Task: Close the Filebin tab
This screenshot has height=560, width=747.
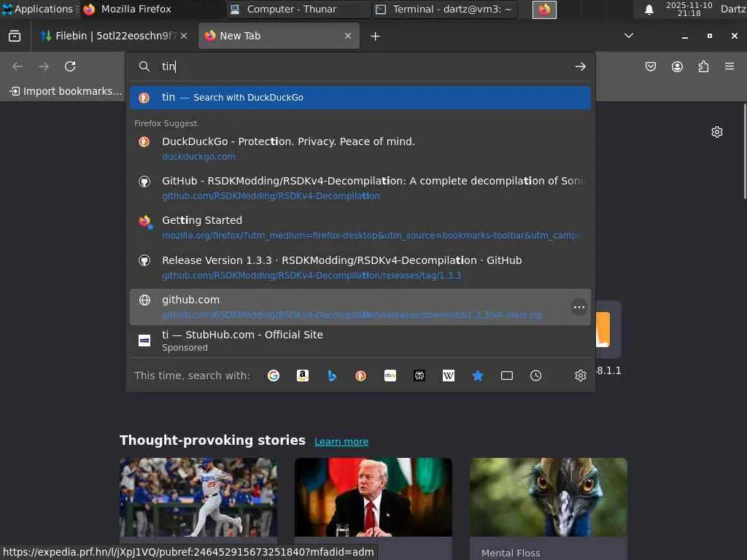Action: coord(184,36)
